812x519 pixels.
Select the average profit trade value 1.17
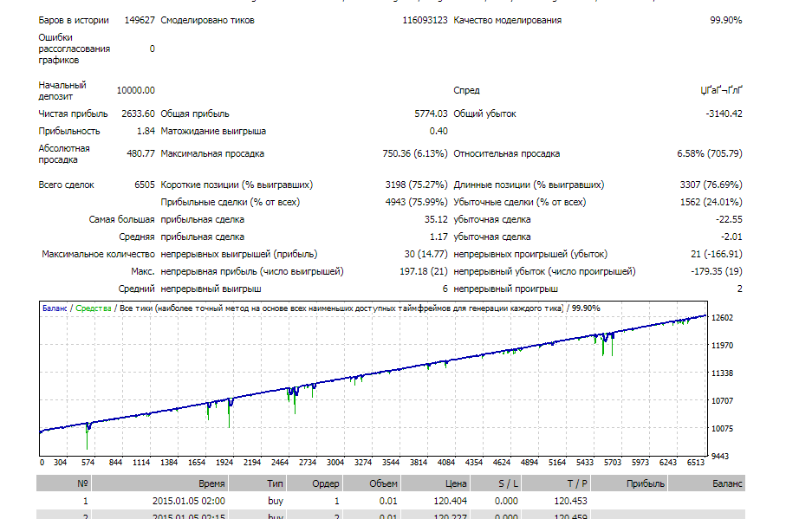tap(438, 237)
